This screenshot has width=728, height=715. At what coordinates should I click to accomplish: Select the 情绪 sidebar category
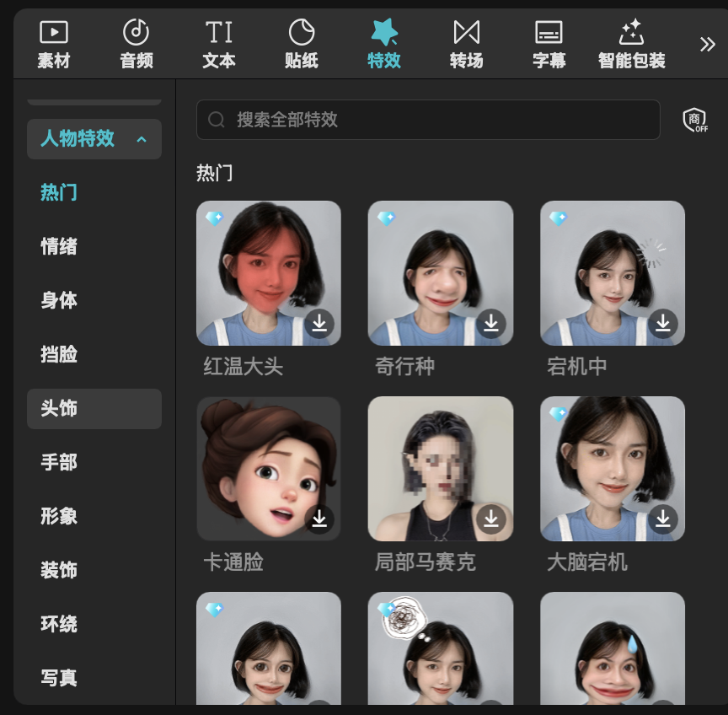(58, 246)
